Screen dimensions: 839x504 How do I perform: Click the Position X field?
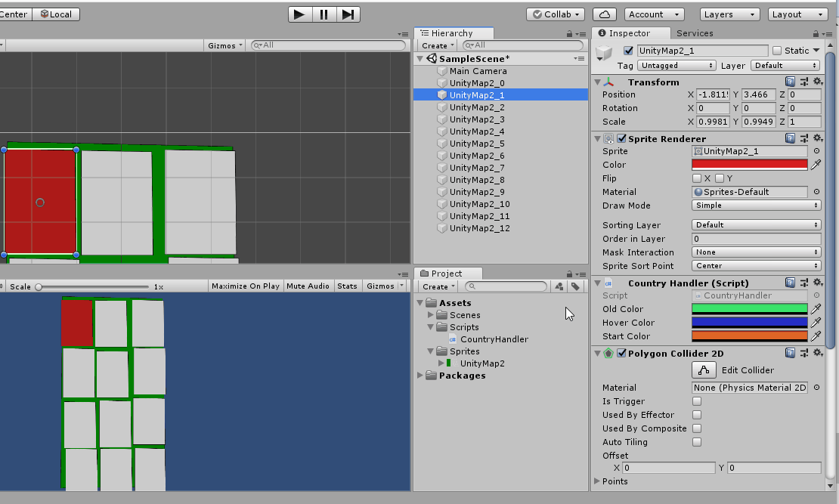pos(713,94)
